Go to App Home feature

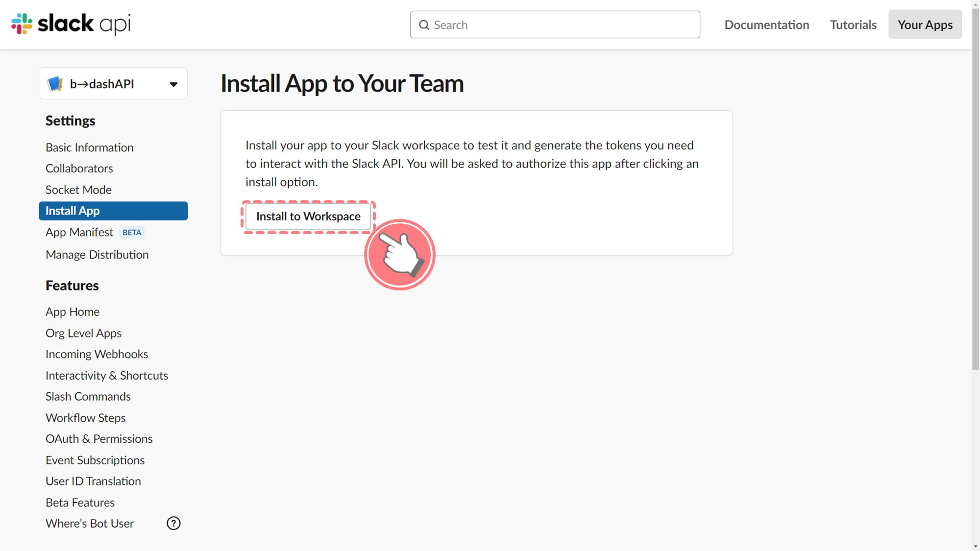73,312
